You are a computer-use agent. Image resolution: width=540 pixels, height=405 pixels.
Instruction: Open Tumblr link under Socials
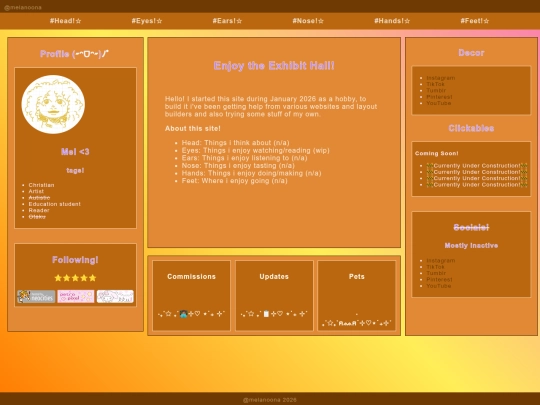pos(436,273)
